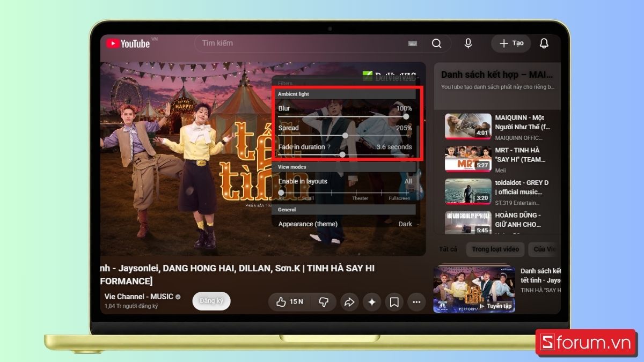Open the three-dot more actions menu
The height and width of the screenshot is (362, 644).
(x=416, y=302)
